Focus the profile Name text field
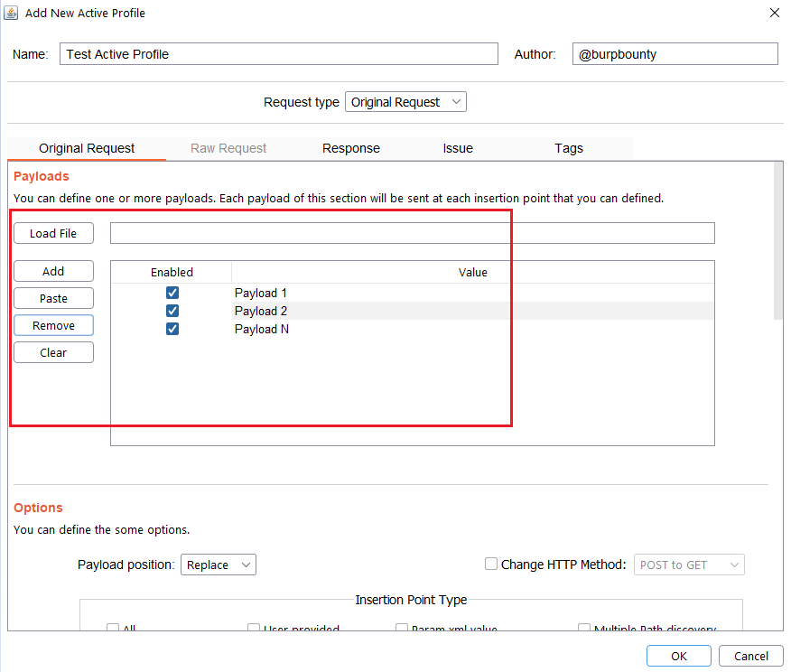The height and width of the screenshot is (672, 791). click(x=279, y=54)
